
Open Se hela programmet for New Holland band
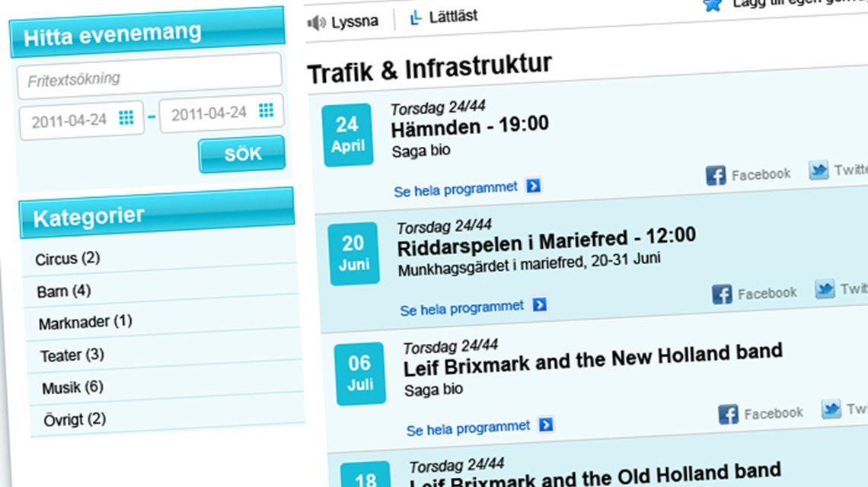[468, 428]
